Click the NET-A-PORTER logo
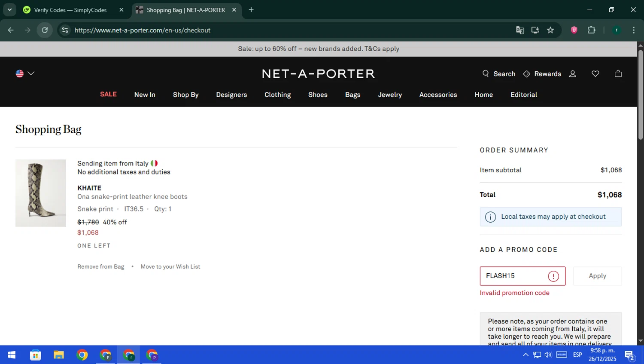The image size is (644, 364). point(319,74)
